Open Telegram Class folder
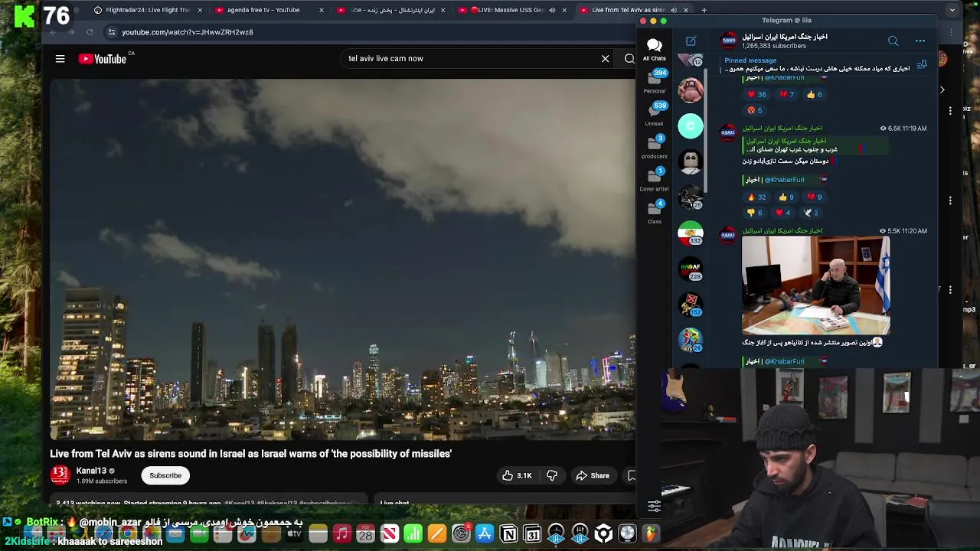980x551 pixels. point(654,212)
